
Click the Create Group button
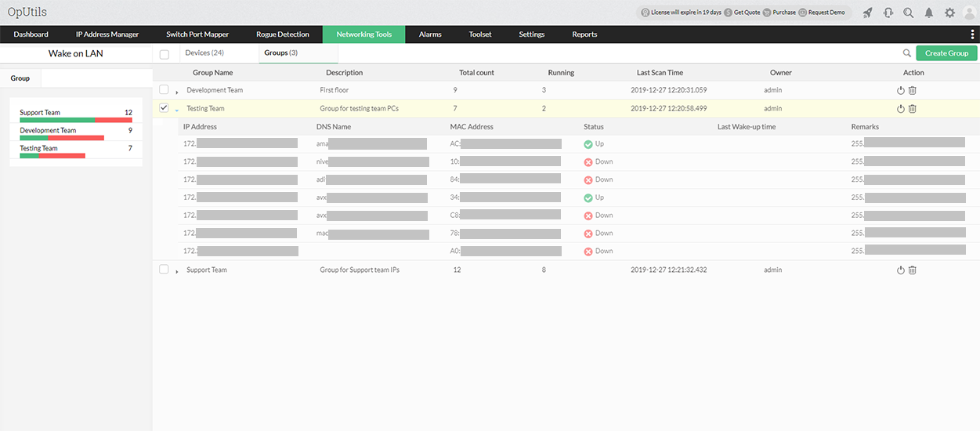point(946,53)
